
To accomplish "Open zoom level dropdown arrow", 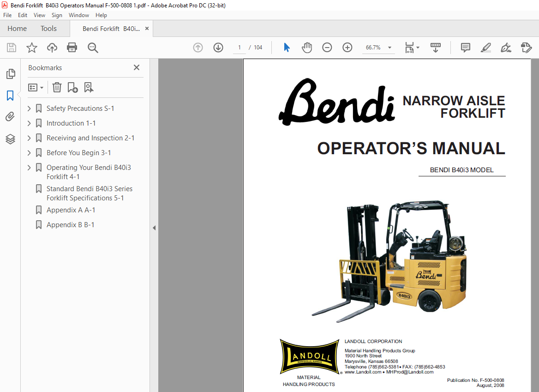I will pyautogui.click(x=390, y=48).
